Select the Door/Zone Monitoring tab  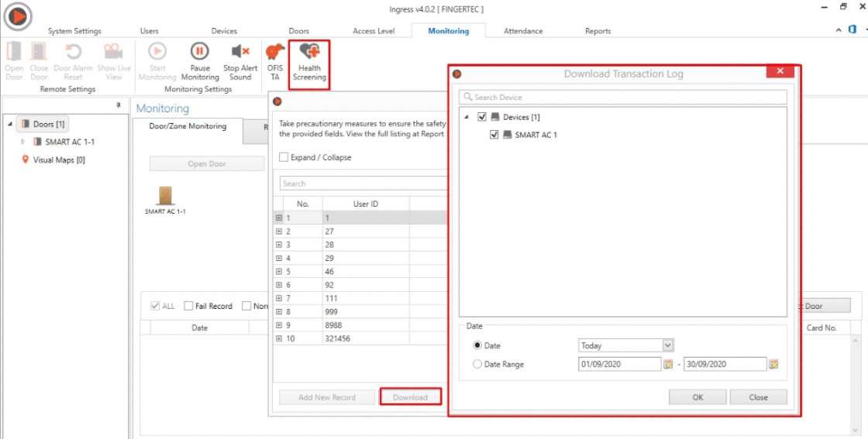click(x=188, y=127)
